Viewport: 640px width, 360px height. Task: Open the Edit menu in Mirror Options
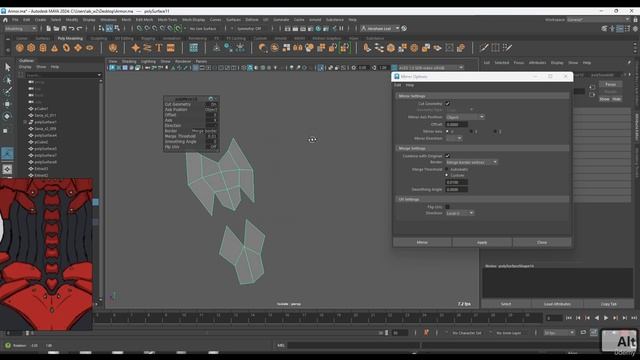pos(398,85)
